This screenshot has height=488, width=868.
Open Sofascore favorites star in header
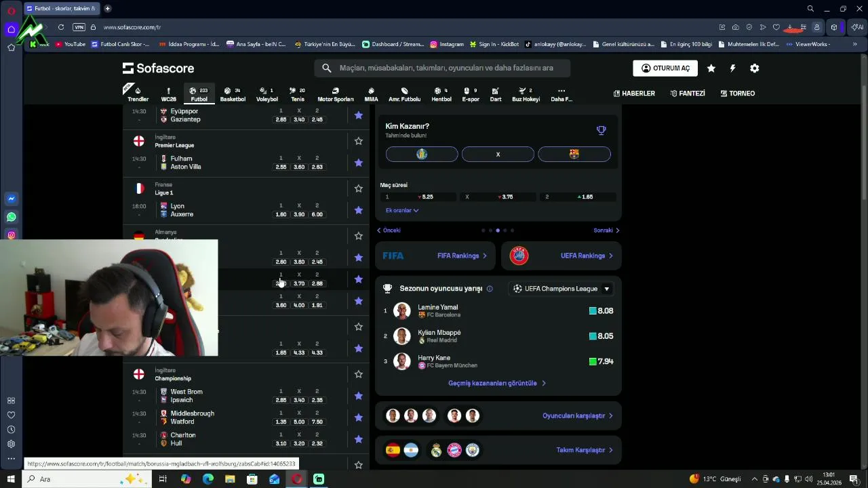click(711, 68)
